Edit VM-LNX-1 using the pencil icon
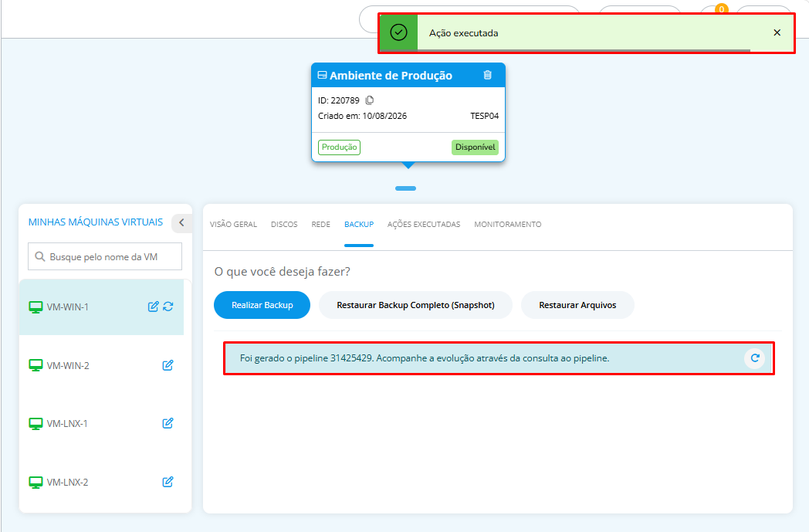The width and height of the screenshot is (809, 532). (x=168, y=423)
